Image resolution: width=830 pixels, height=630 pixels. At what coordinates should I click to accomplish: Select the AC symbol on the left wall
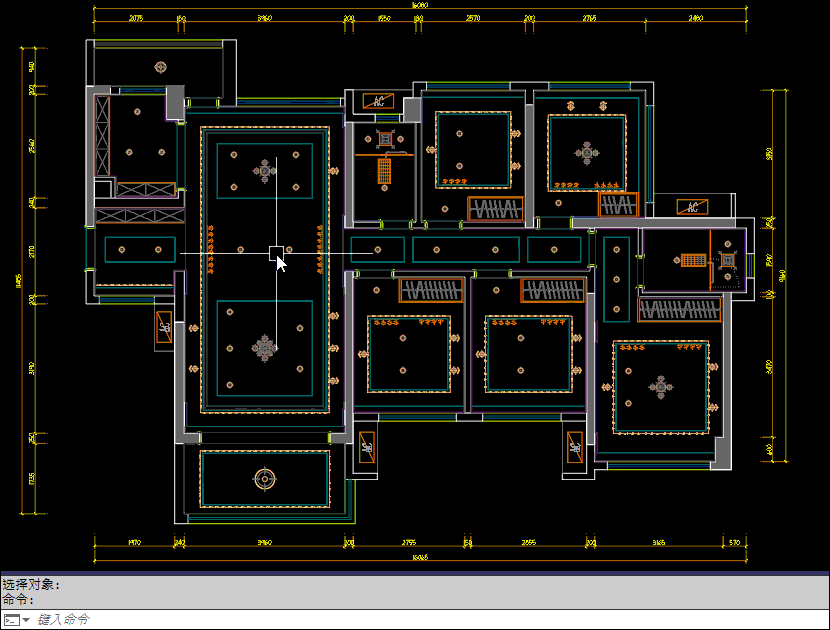164,329
